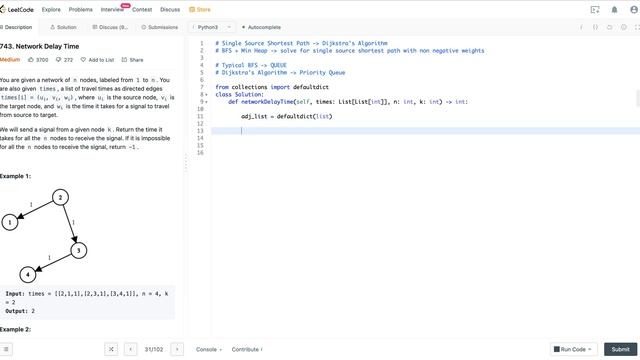Click the panel divider drag handle
This screenshot has width=640, height=360.
point(186,162)
